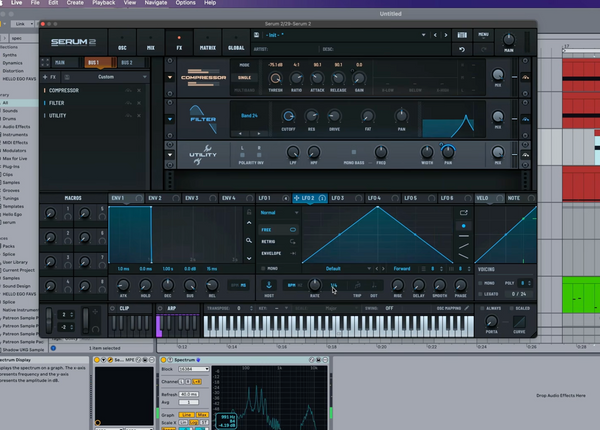Image resolution: width=600 pixels, height=430 pixels.
Task: Toggle right channel polarity invert
Action: pyautogui.click(x=259, y=155)
